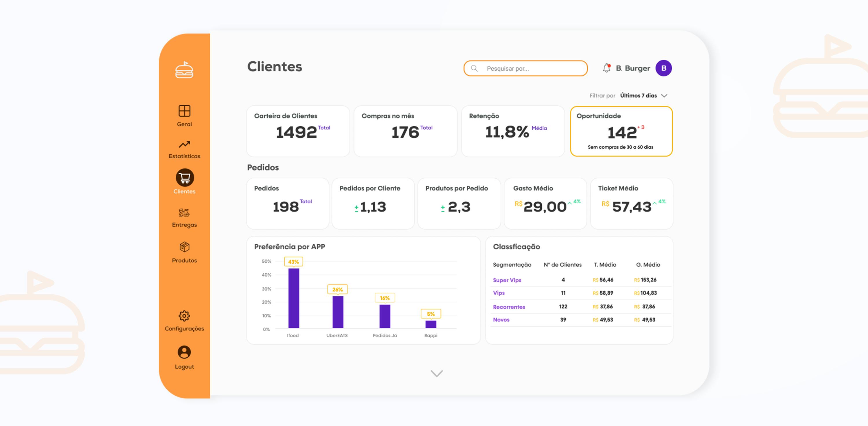Viewport: 868px width, 426px height.
Task: Click the Configurações menu label
Action: point(184,328)
